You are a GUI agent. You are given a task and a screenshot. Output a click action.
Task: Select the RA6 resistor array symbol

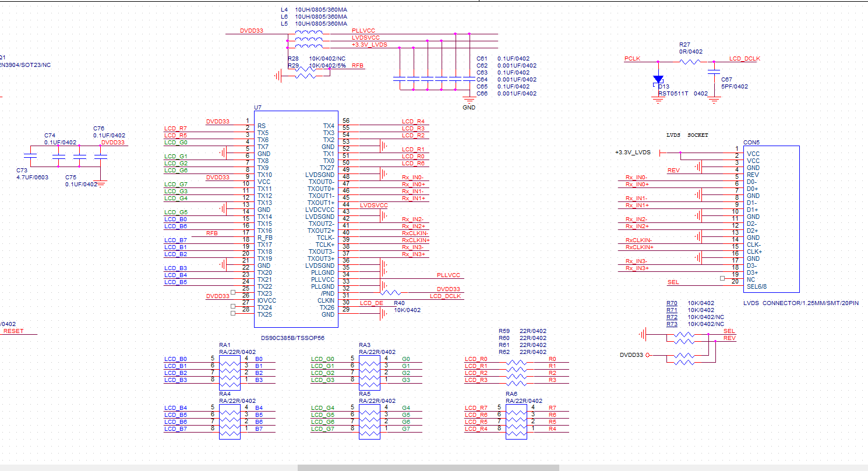(516, 419)
